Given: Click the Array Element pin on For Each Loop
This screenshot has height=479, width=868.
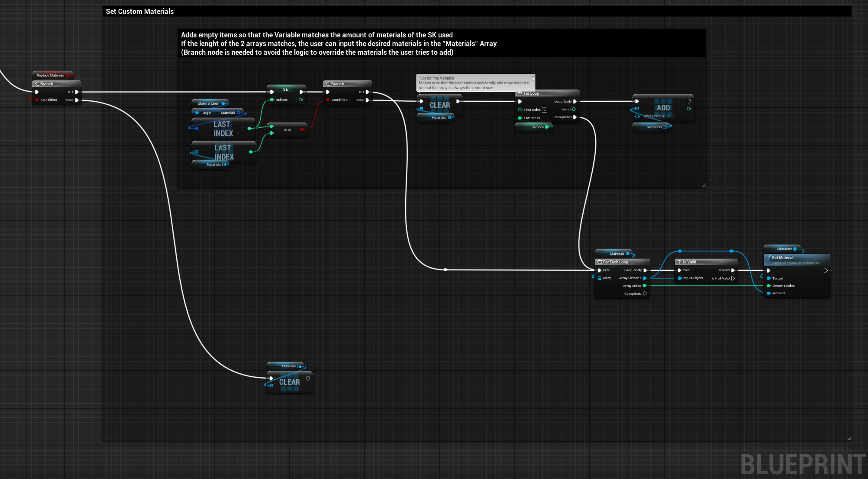Looking at the screenshot, I should [x=644, y=278].
